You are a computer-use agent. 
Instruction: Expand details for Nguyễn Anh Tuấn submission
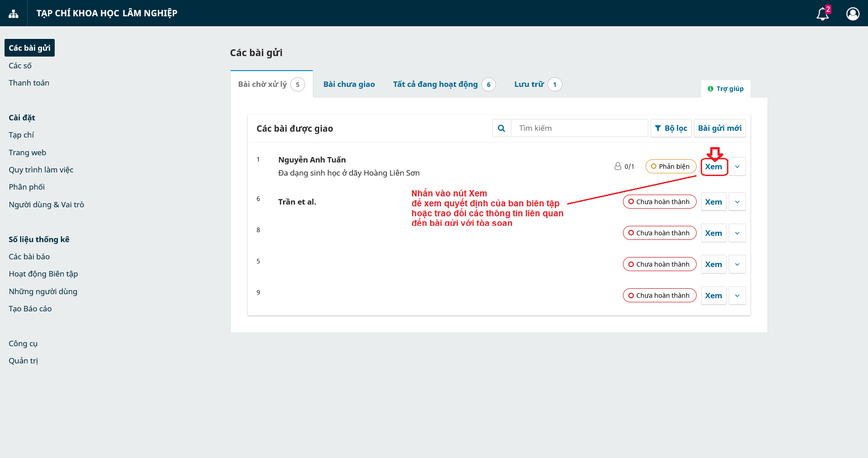(x=737, y=167)
